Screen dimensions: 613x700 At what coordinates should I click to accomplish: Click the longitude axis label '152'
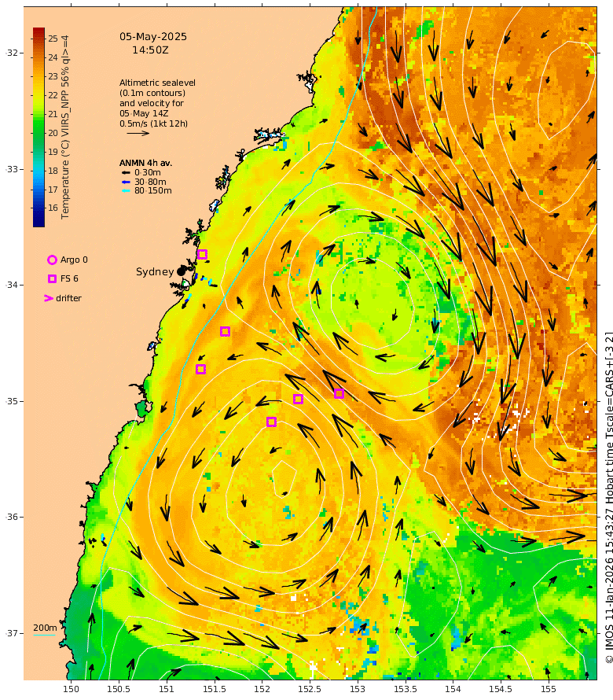(x=262, y=689)
